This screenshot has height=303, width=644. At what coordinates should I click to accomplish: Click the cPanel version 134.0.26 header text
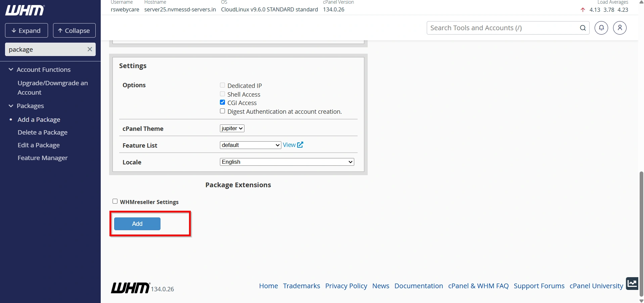click(334, 9)
